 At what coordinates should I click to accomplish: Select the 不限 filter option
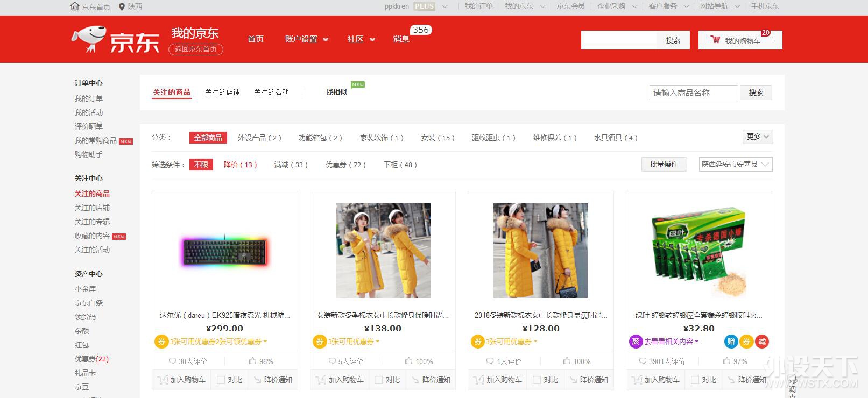coord(201,165)
